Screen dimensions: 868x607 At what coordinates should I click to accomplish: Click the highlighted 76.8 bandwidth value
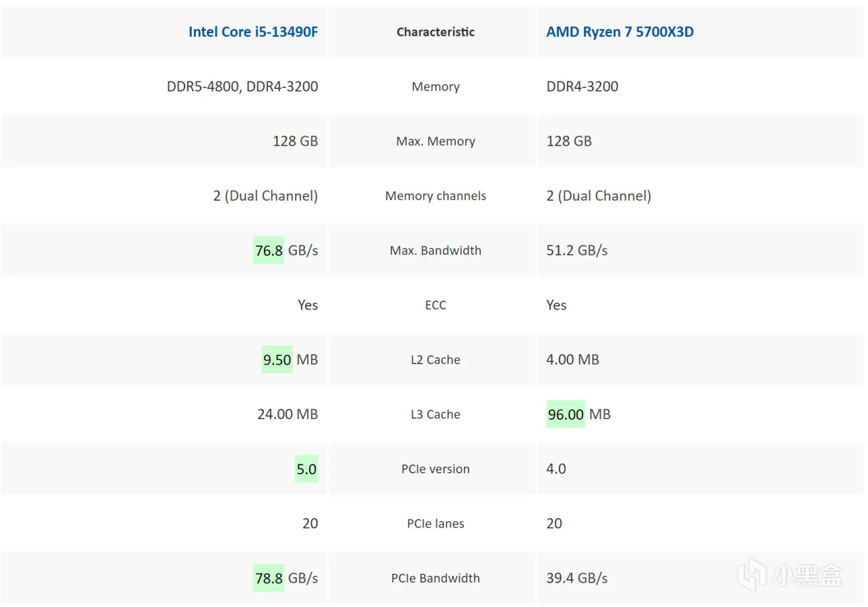pyautogui.click(x=269, y=250)
